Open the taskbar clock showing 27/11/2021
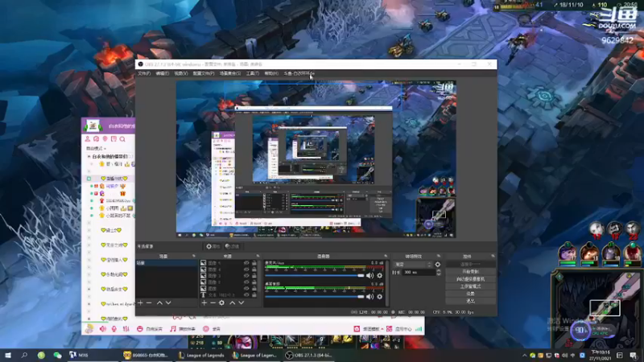Image resolution: width=644 pixels, height=362 pixels. click(601, 356)
